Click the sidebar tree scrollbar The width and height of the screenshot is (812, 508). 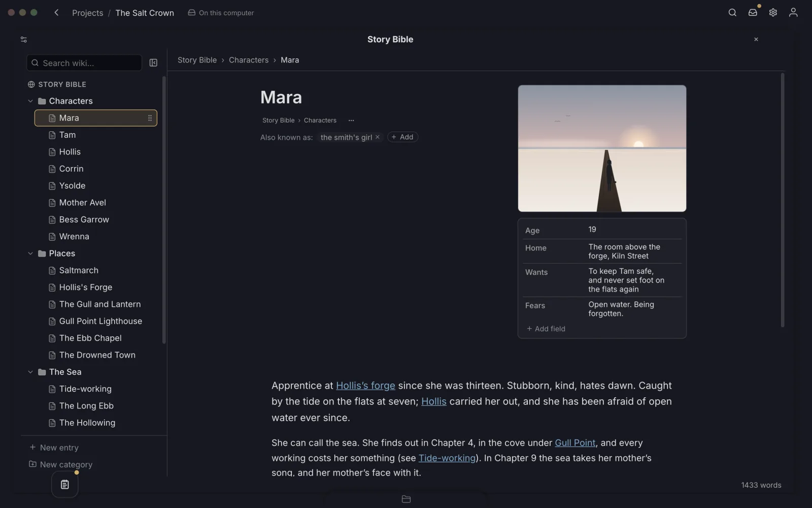click(x=164, y=210)
